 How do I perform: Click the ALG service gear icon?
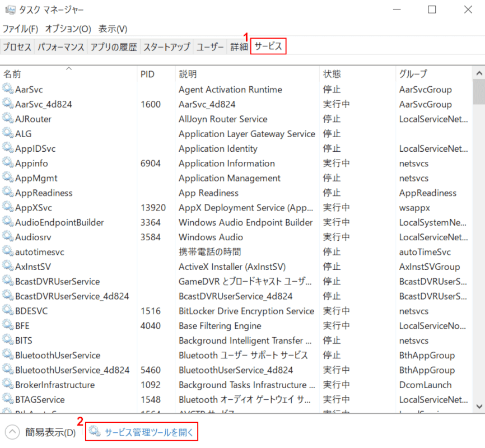click(8, 133)
